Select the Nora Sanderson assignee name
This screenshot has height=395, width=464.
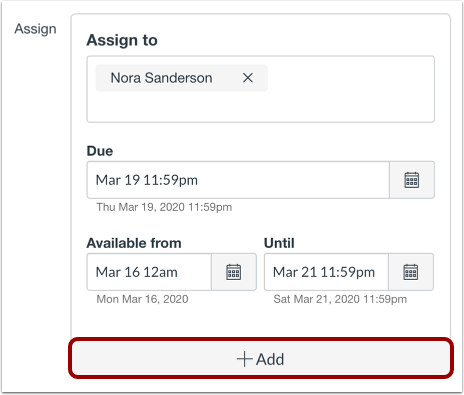[161, 78]
